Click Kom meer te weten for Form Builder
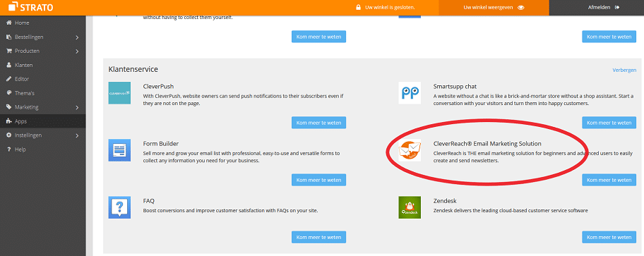Image resolution: width=644 pixels, height=256 pixels. click(318, 180)
